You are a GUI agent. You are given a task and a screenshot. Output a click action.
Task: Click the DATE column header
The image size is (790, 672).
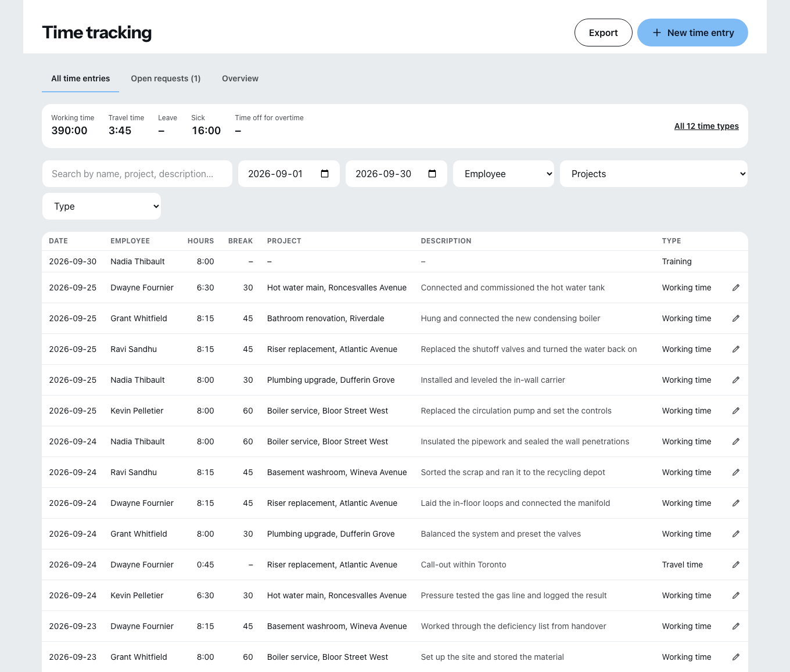58,241
